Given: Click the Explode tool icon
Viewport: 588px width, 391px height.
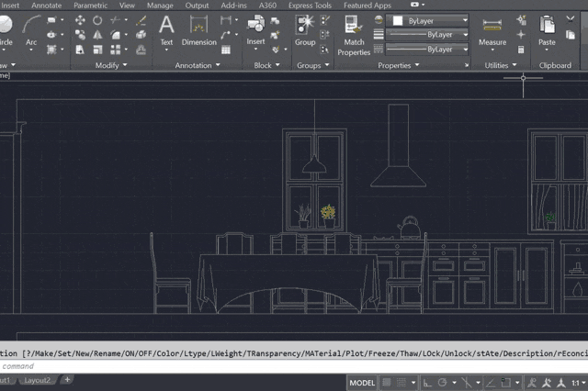Looking at the screenshot, I should coord(141,35).
